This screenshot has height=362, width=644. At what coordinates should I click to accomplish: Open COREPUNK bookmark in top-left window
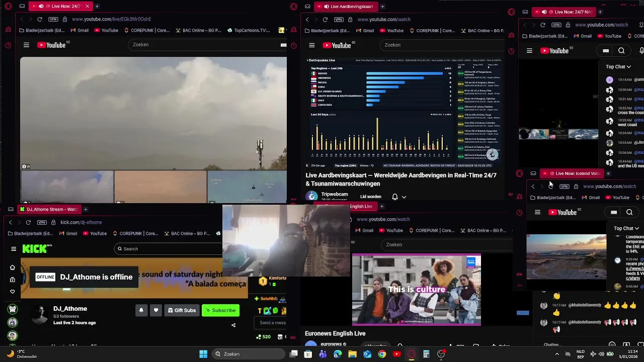pos(146,30)
